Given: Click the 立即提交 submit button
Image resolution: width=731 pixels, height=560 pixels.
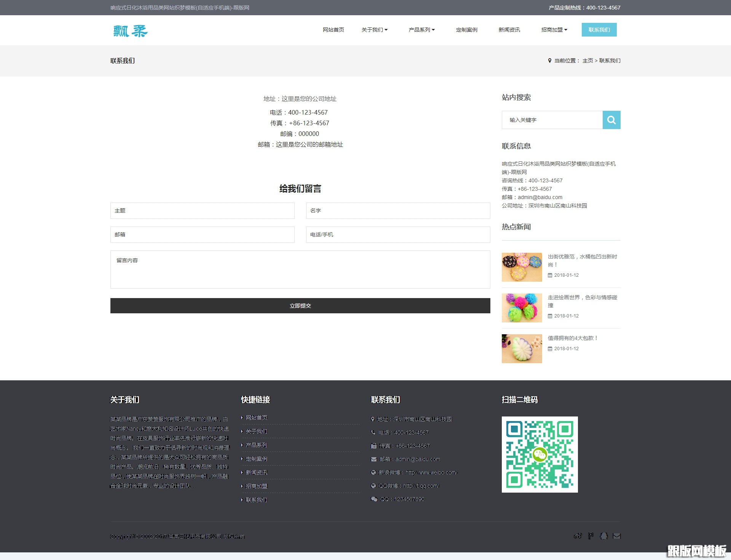Looking at the screenshot, I should [x=300, y=305].
